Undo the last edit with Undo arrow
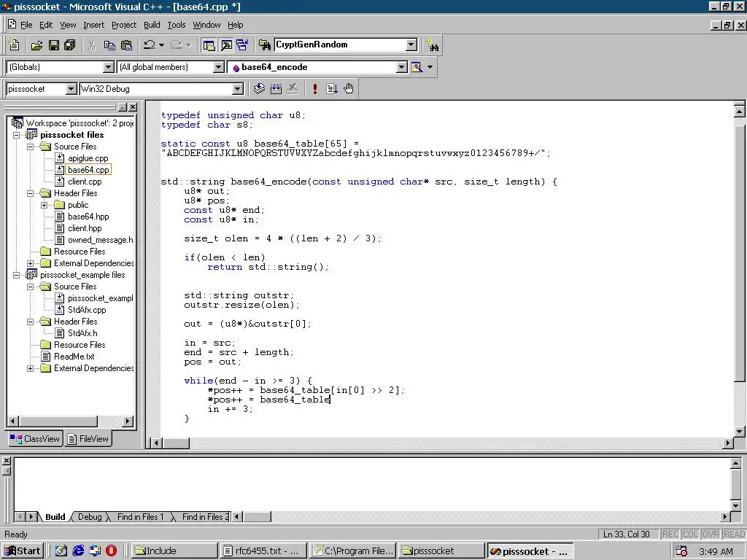 [x=149, y=45]
